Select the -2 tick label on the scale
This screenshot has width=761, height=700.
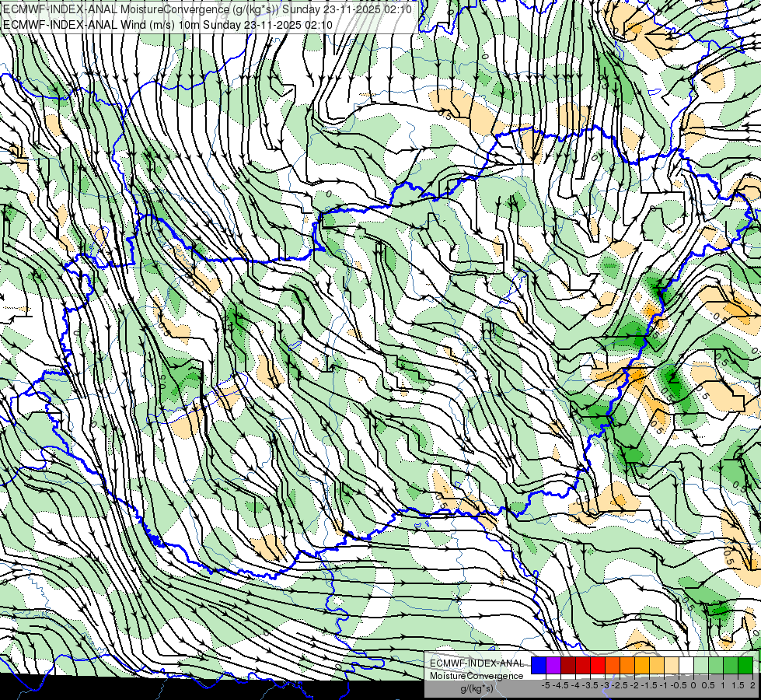(634, 685)
